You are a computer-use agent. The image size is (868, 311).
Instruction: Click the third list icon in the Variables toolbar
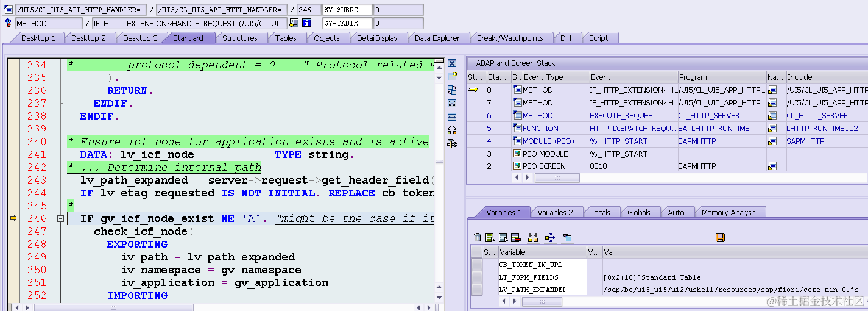tap(503, 237)
